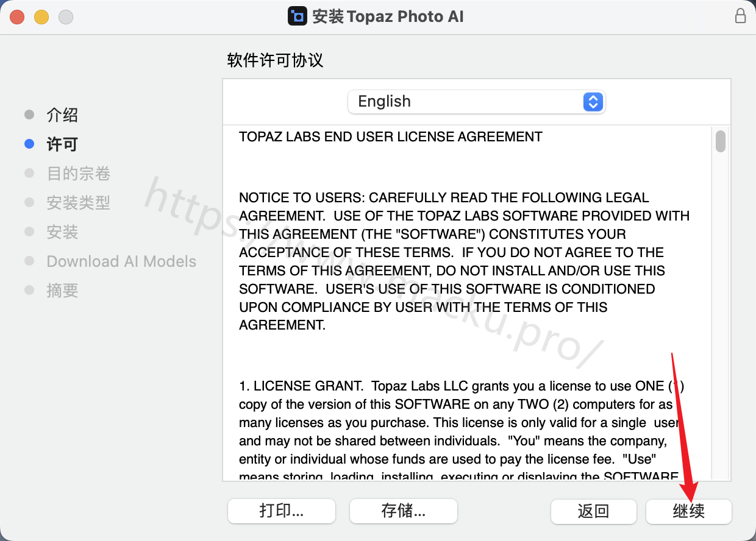
Task: Click the 返回 back button
Action: (594, 511)
